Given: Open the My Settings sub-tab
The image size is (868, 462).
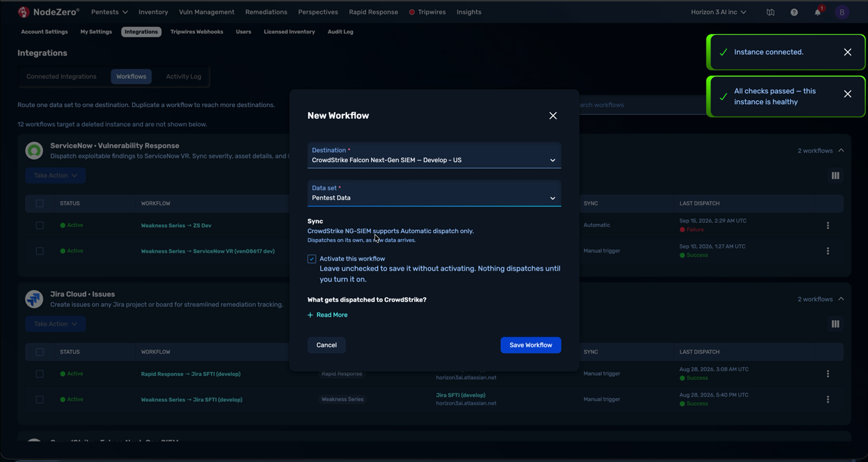Looking at the screenshot, I should click(x=96, y=32).
